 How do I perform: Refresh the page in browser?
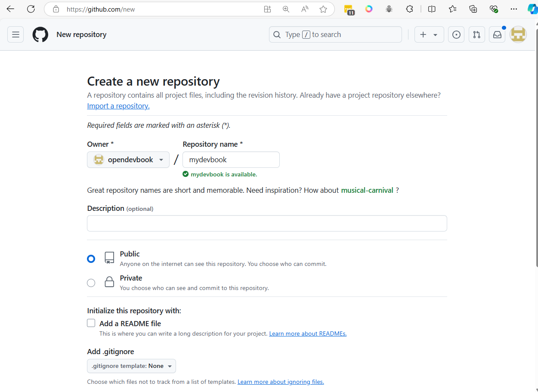31,9
